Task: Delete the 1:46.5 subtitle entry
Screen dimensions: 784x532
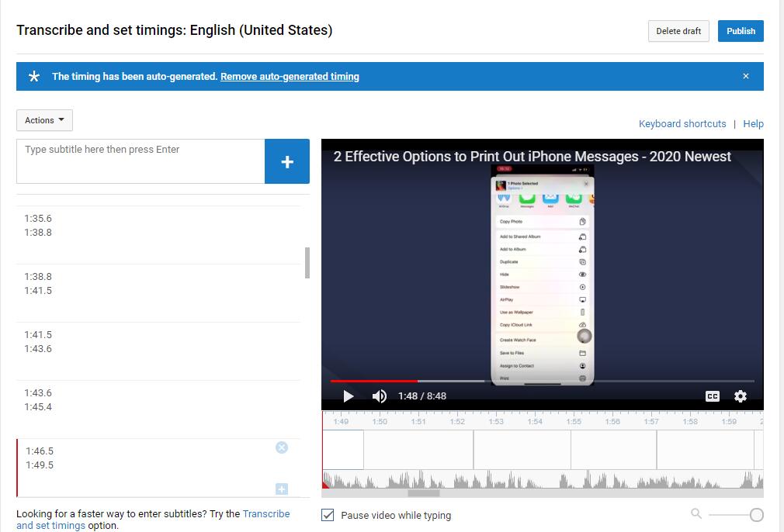Action: tap(282, 447)
